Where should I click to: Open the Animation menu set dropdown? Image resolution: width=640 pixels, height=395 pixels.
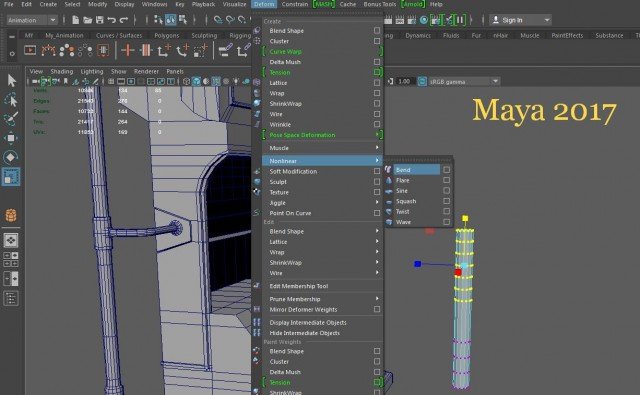31,20
